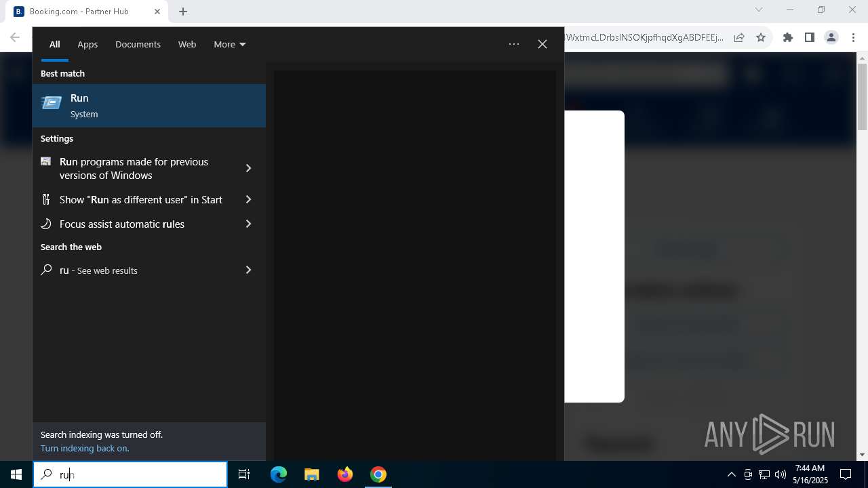Viewport: 868px width, 488px height.
Task: Open File Explorer from taskbar
Action: (311, 474)
